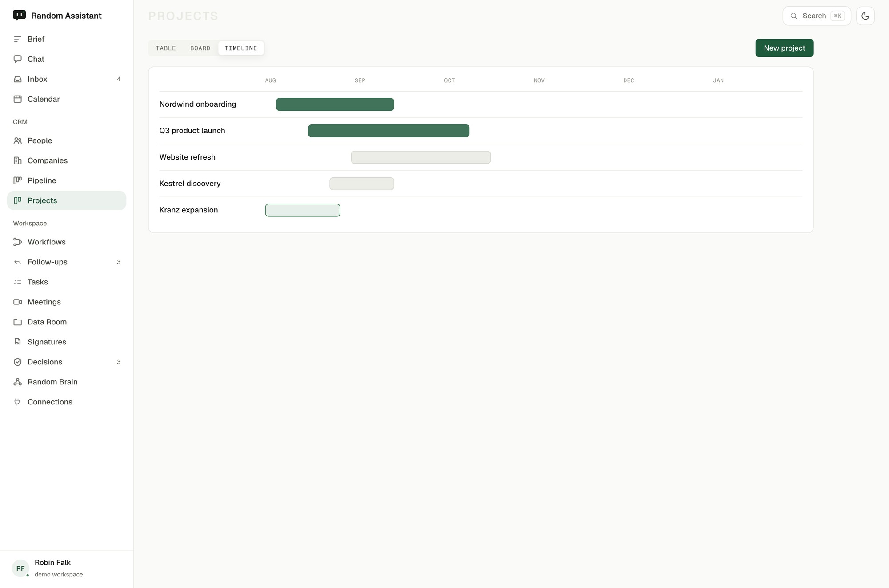Click the Q3 product launch bar
Image resolution: width=889 pixels, height=588 pixels.
click(x=388, y=131)
